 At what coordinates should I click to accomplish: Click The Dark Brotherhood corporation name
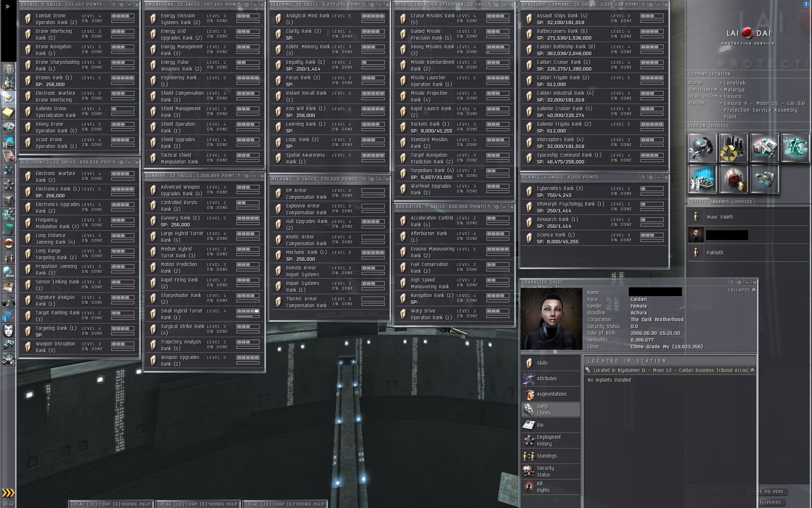tap(657, 319)
